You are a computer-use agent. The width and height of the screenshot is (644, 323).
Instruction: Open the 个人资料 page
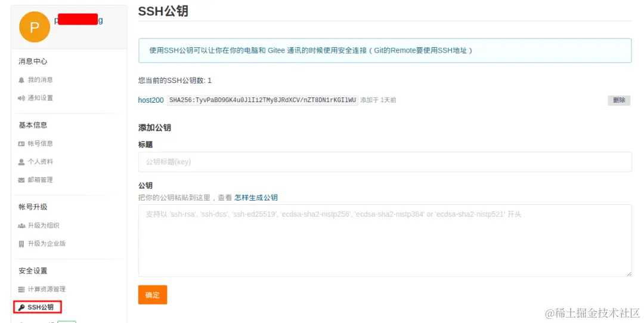point(41,162)
